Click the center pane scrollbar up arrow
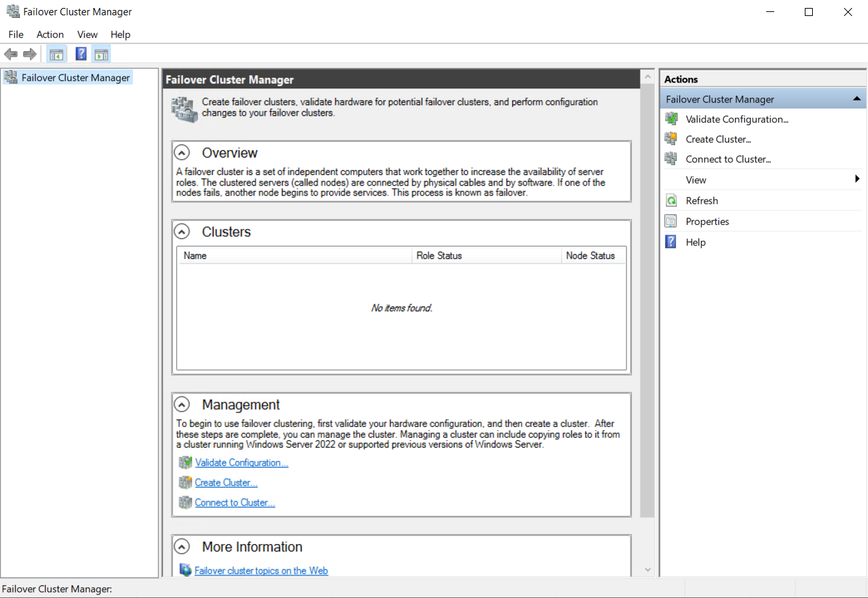Viewport: 868px width, 598px height. tap(648, 77)
